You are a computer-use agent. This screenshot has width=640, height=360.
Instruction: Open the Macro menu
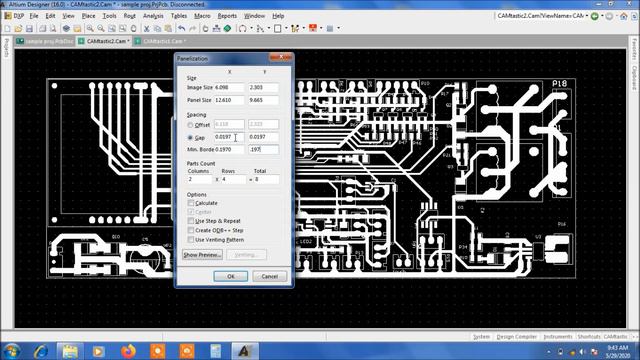coord(202,16)
